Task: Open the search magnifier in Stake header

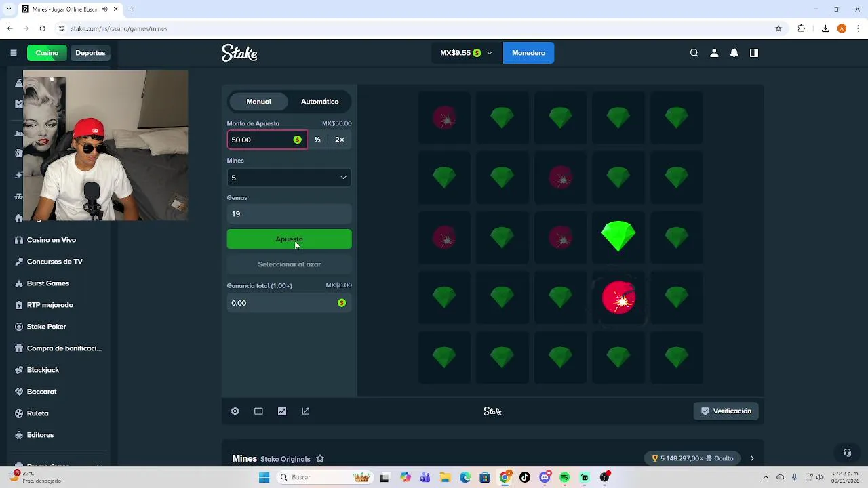Action: pyautogui.click(x=694, y=53)
